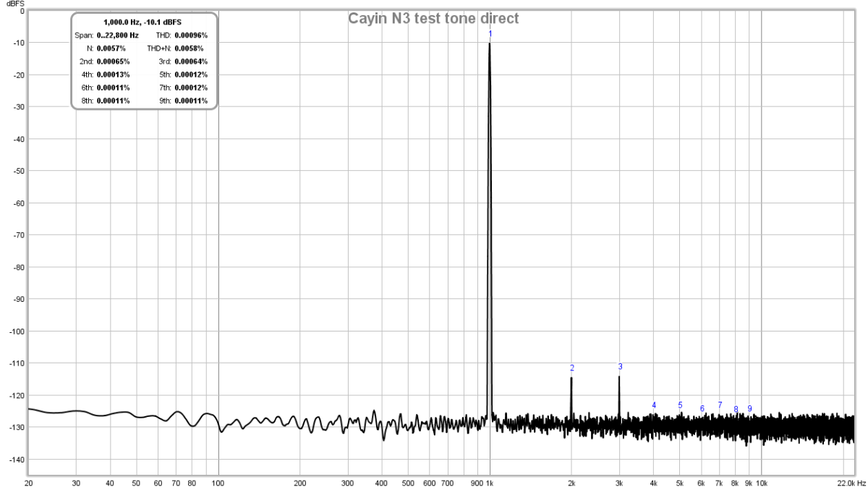Viewport: 868px width, 490px height.
Task: Click the chart title Cayin N3 test tone direct
Action: pyautogui.click(x=433, y=20)
